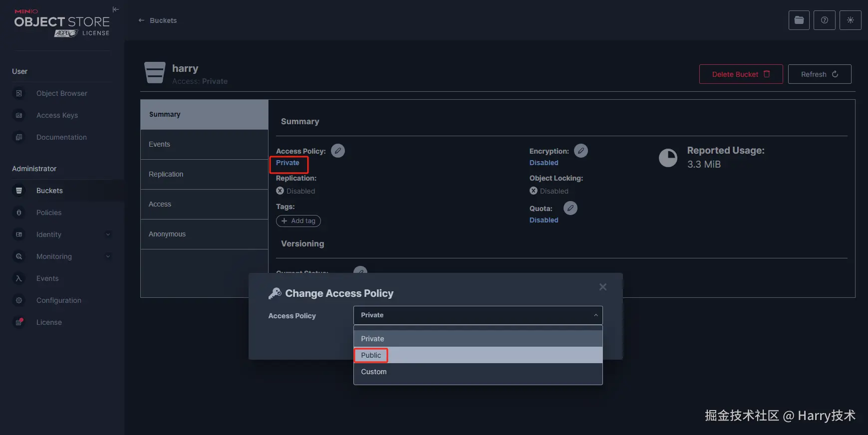The width and height of the screenshot is (868, 435).
Task: Expand the Monitoring submenu chevron
Action: click(108, 256)
